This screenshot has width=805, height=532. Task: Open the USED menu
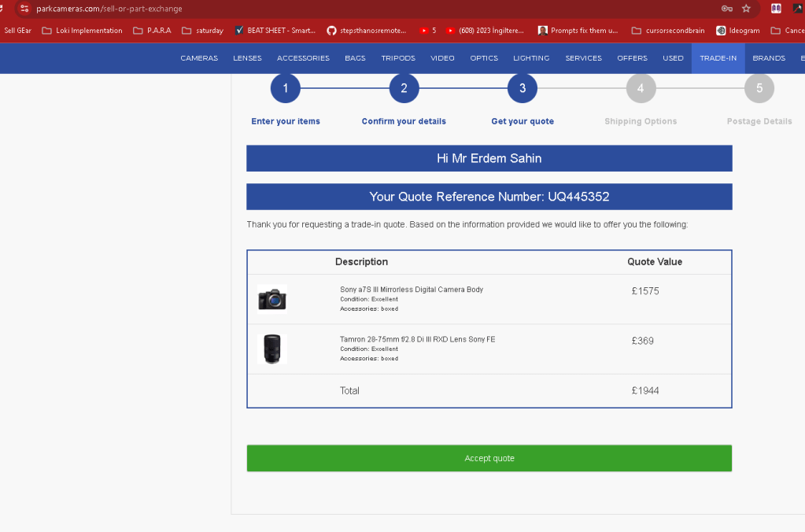click(x=673, y=58)
